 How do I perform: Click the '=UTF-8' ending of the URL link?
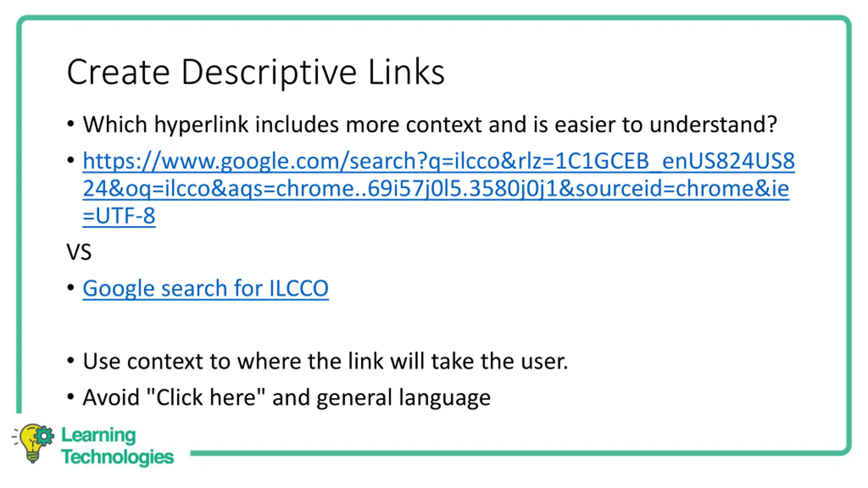pos(119,216)
